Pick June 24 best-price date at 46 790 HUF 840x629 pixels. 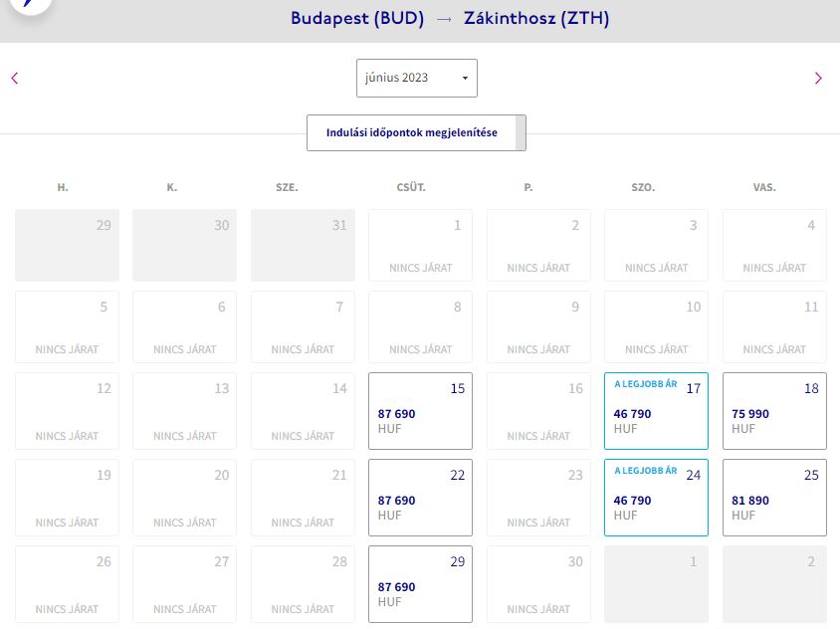coord(656,498)
